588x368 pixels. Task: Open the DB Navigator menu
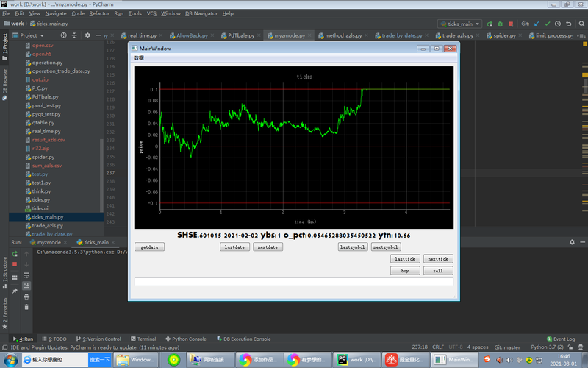(x=201, y=13)
